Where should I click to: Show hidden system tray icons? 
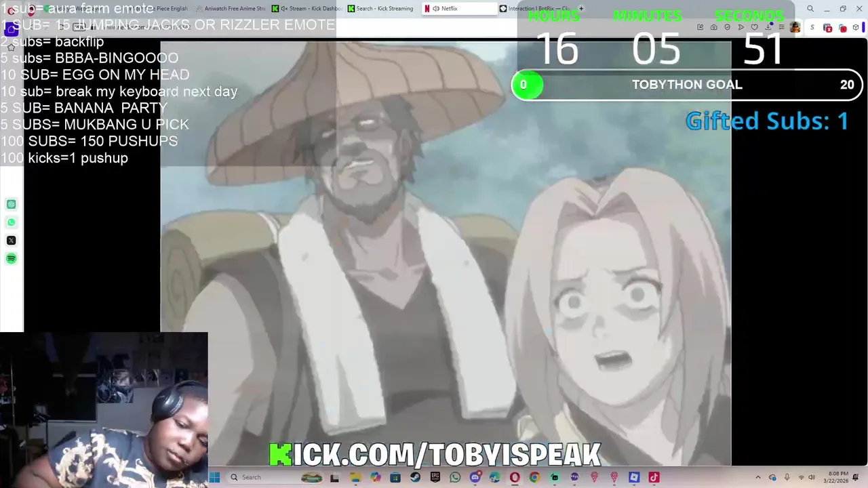(x=757, y=477)
